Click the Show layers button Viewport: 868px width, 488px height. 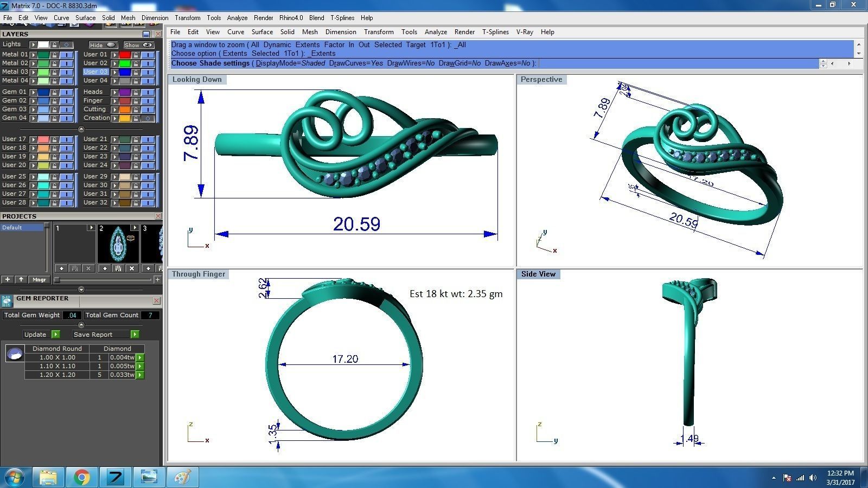point(138,45)
